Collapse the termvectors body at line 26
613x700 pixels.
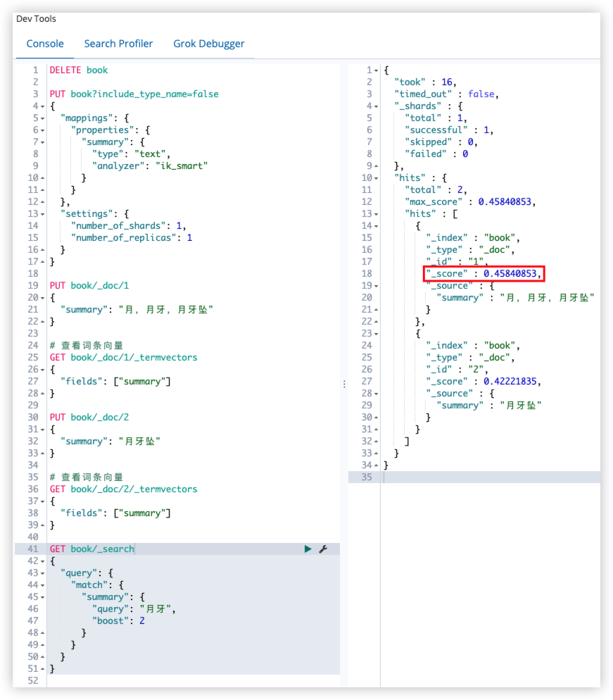click(x=43, y=370)
